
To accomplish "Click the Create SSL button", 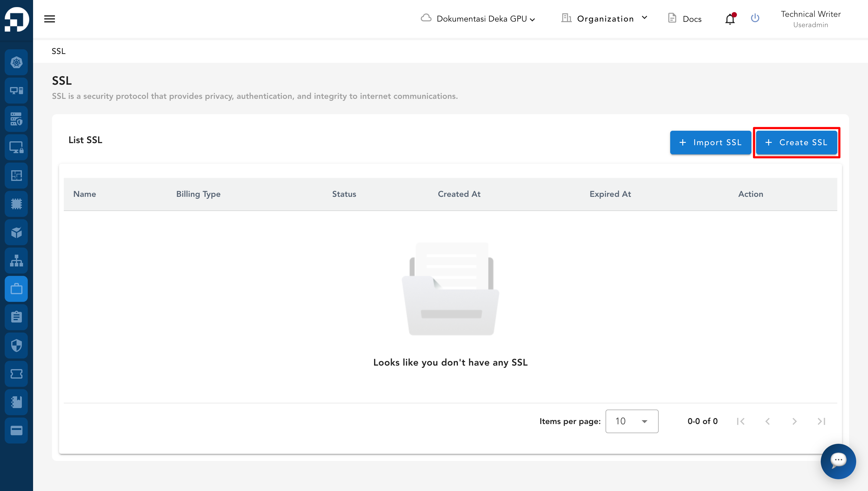I will pyautogui.click(x=797, y=143).
